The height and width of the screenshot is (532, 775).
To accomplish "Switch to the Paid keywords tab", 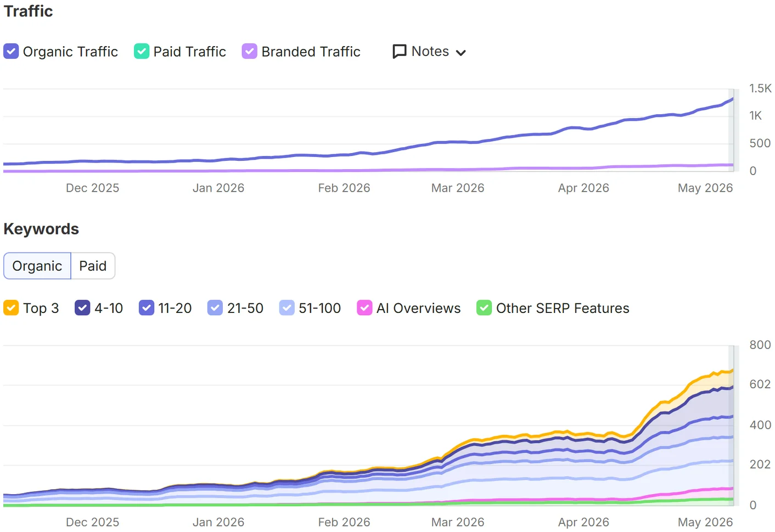I will [x=93, y=266].
